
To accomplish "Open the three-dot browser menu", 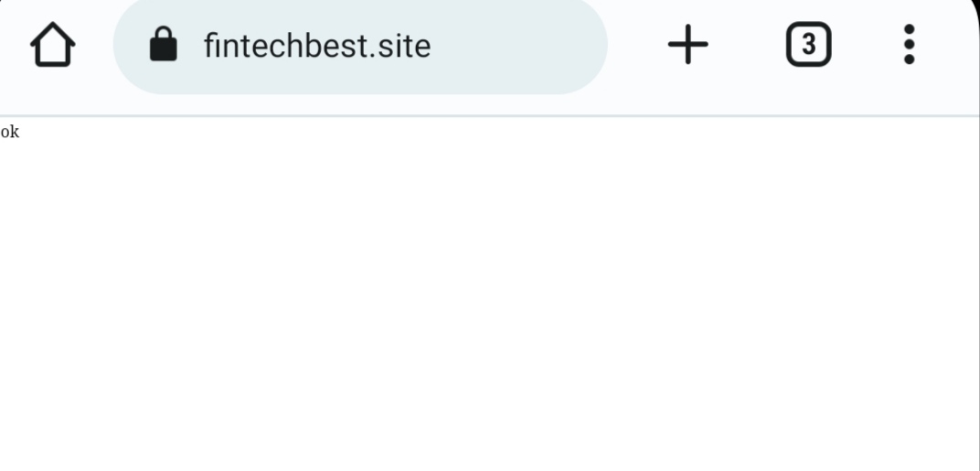I will (x=908, y=45).
